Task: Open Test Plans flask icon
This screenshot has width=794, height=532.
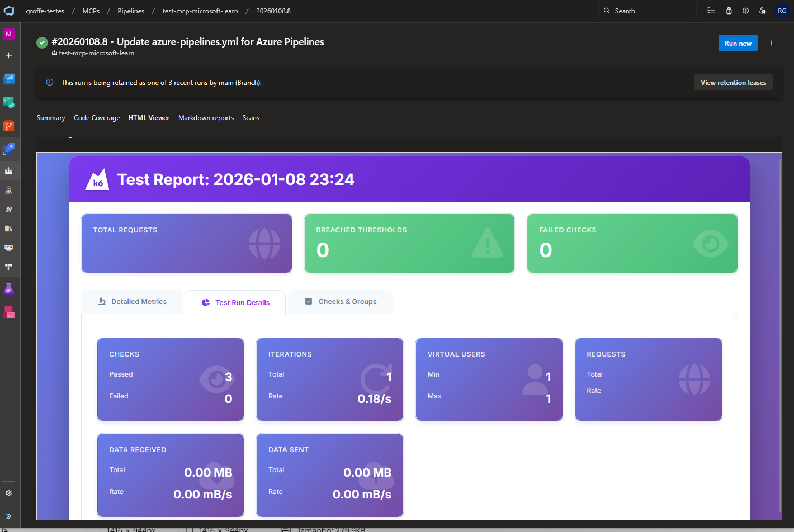Action: (x=8, y=289)
